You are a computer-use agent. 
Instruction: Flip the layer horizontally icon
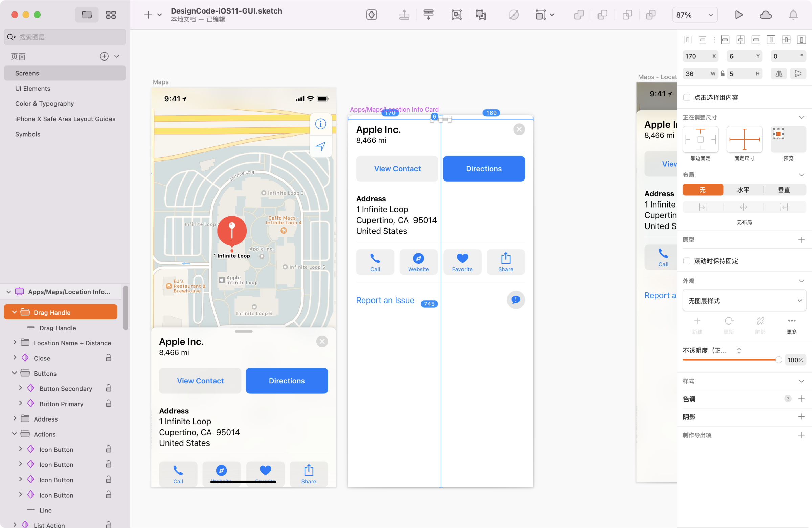[779, 74]
